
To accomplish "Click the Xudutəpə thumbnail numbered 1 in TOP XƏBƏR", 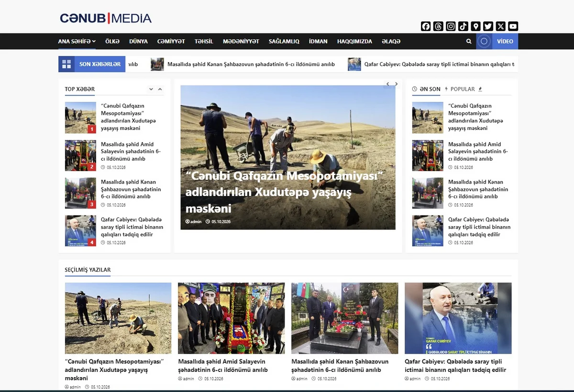I will [80, 118].
